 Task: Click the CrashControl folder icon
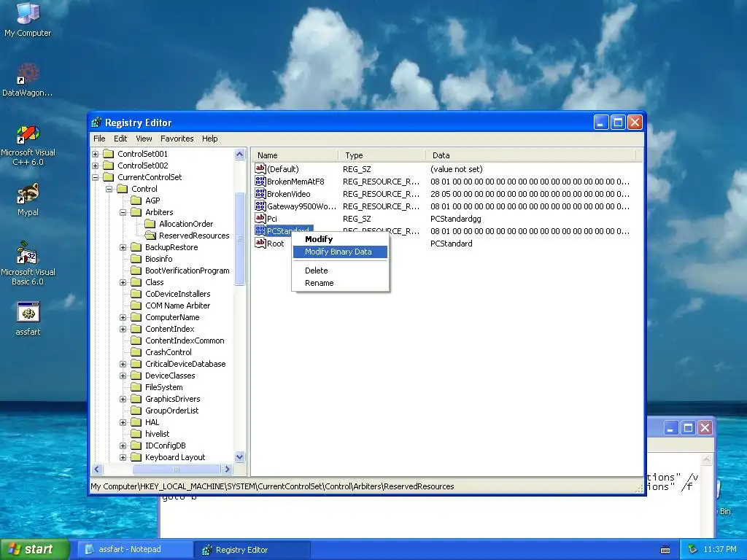tap(136, 352)
